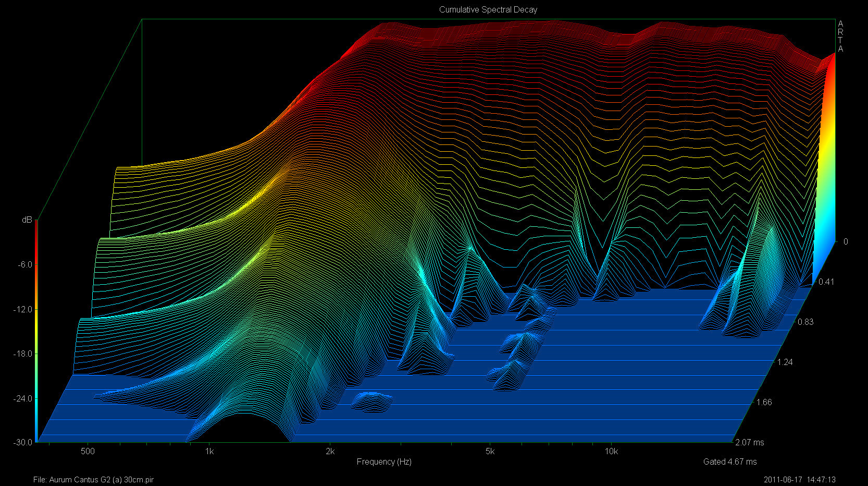Click the timestamp '2011-06-17 14:47:13'
This screenshot has width=868, height=486.
coord(800,480)
